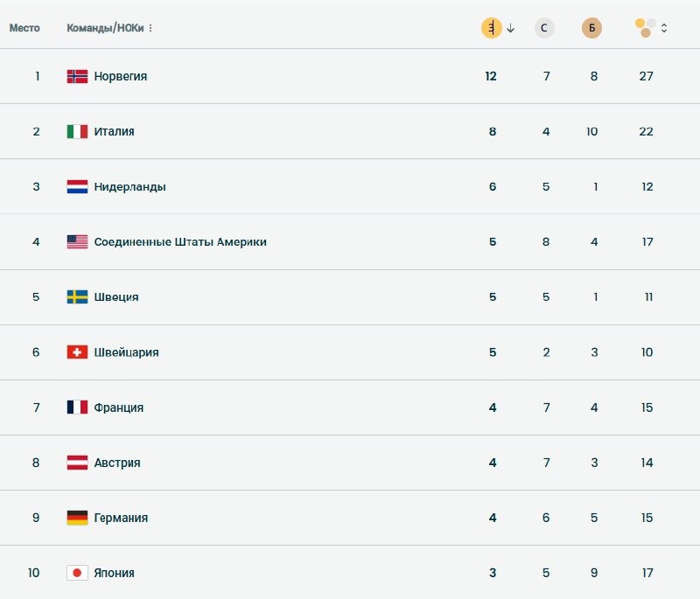Click the Netherlands flag icon
Image resolution: width=700 pixels, height=599 pixels.
pyautogui.click(x=77, y=186)
